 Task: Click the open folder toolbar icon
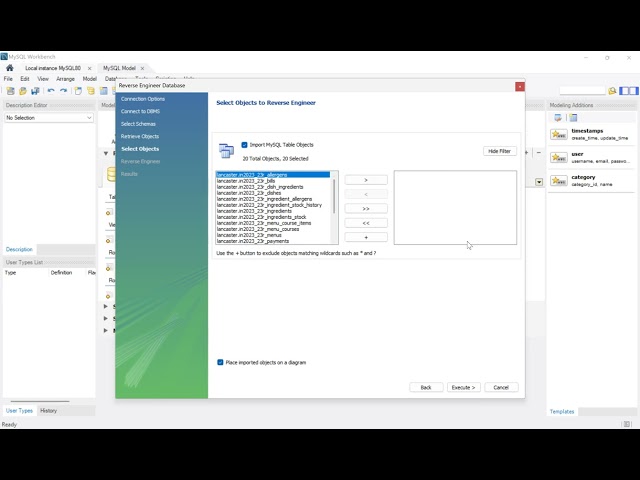click(x=22, y=90)
